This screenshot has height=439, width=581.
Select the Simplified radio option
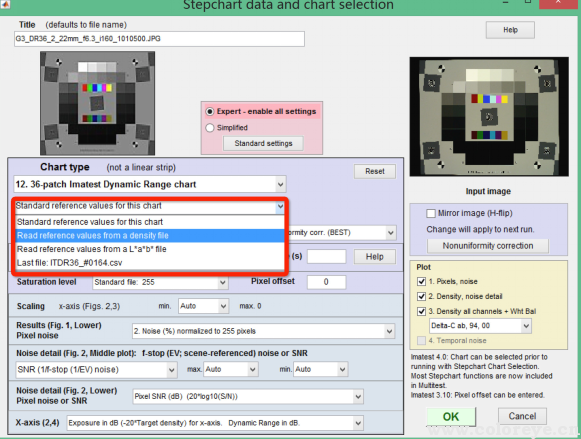point(210,128)
